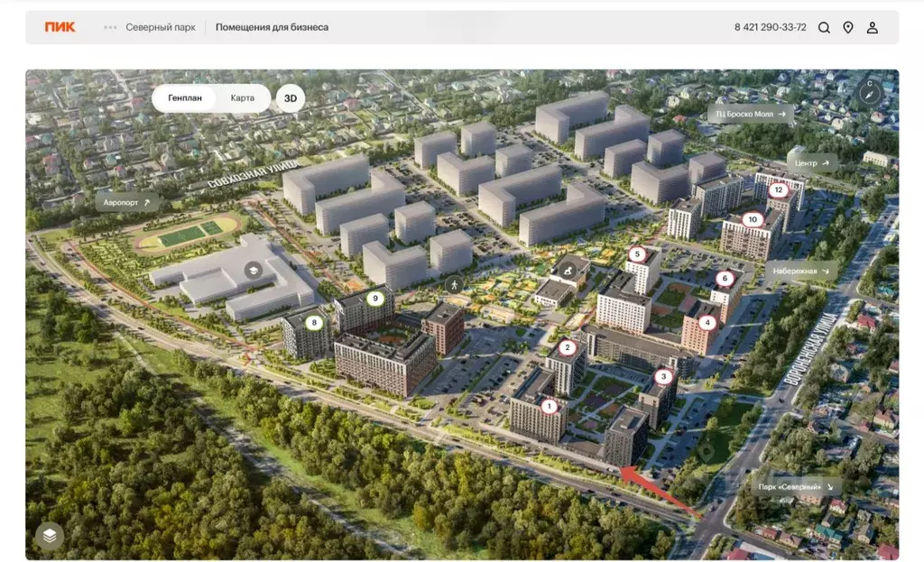Click the school graduation cap marker
Image resolution: width=924 pixels, height=562 pixels.
pos(253,270)
